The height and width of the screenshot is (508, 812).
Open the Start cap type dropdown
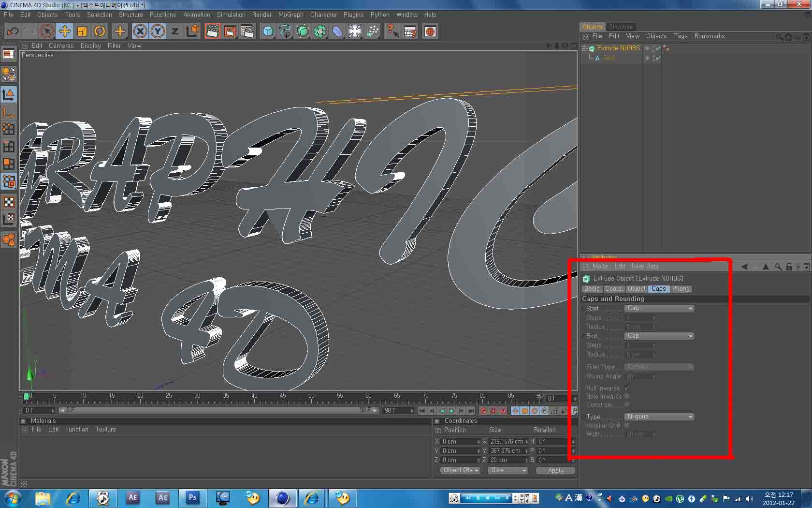click(659, 308)
